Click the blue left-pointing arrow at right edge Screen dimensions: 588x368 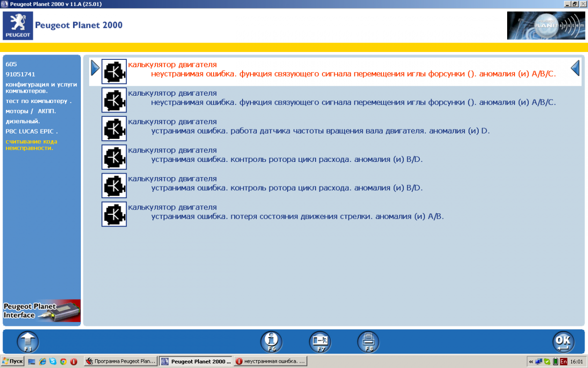point(575,68)
